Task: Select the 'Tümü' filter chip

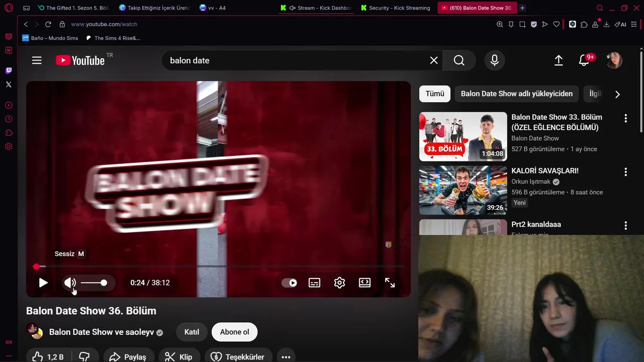Action: (435, 94)
